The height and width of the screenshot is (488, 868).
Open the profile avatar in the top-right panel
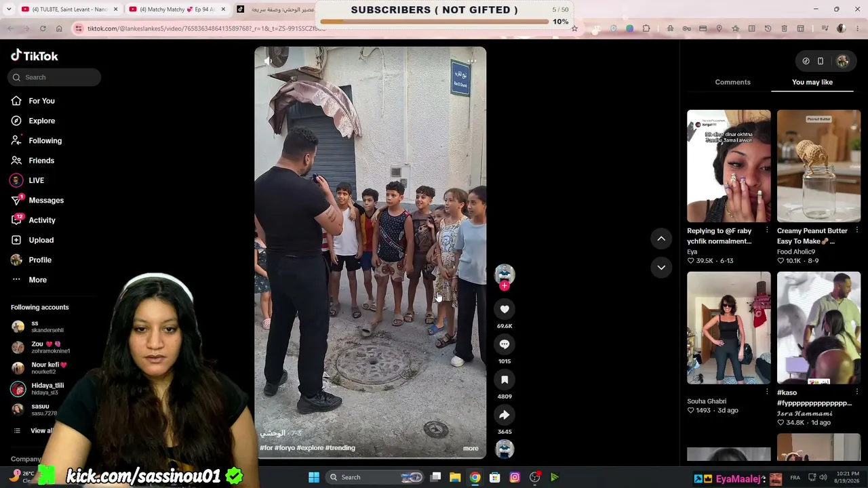coord(843,61)
